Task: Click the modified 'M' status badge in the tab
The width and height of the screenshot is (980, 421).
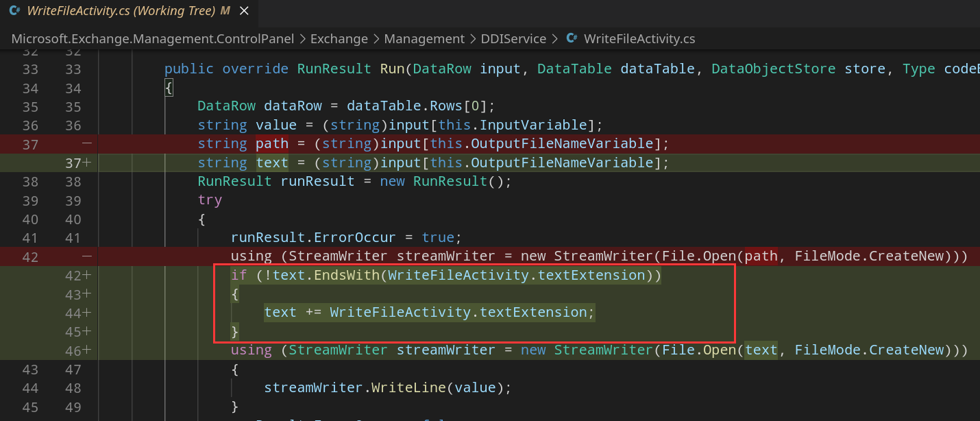Action: pyautogui.click(x=225, y=11)
